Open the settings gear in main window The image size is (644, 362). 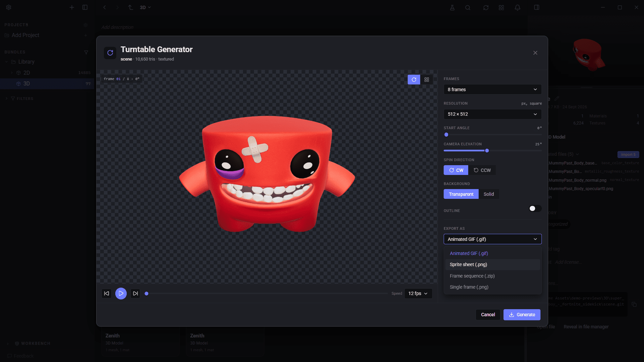[x=9, y=7]
